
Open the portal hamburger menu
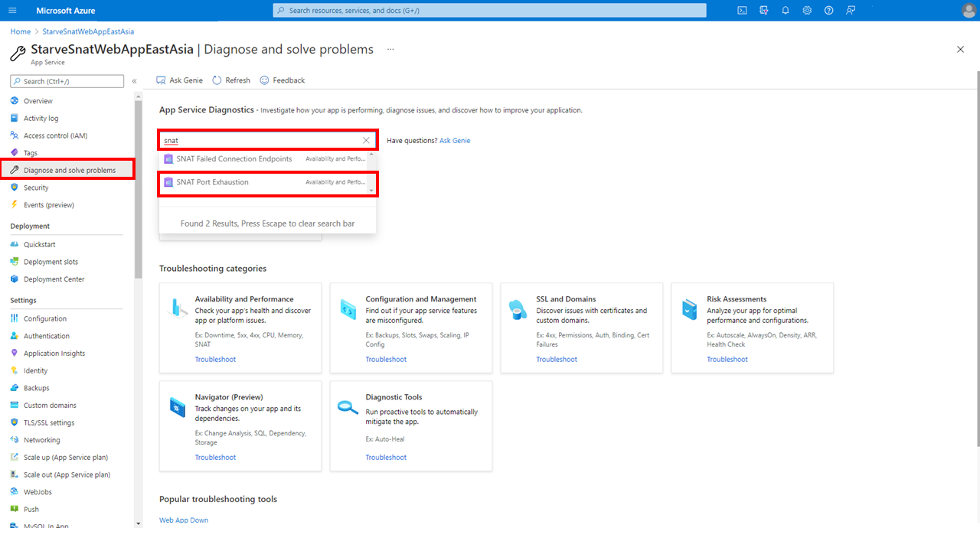coord(14,11)
